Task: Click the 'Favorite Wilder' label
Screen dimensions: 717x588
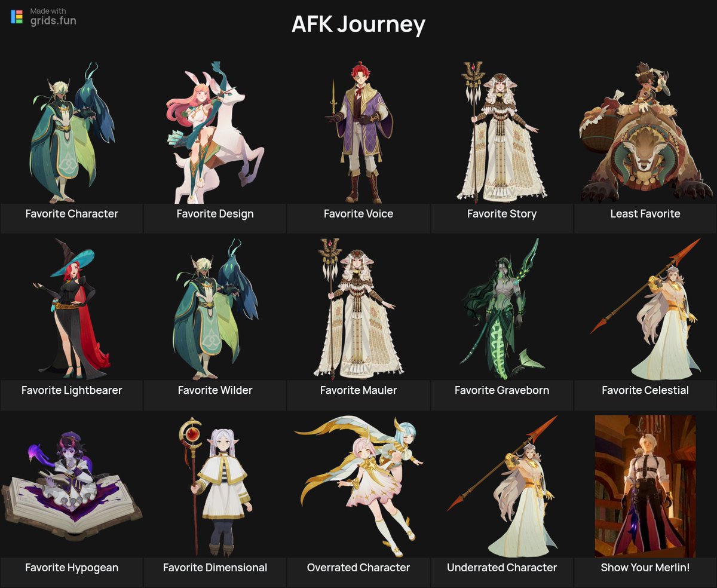Action: click(x=215, y=391)
